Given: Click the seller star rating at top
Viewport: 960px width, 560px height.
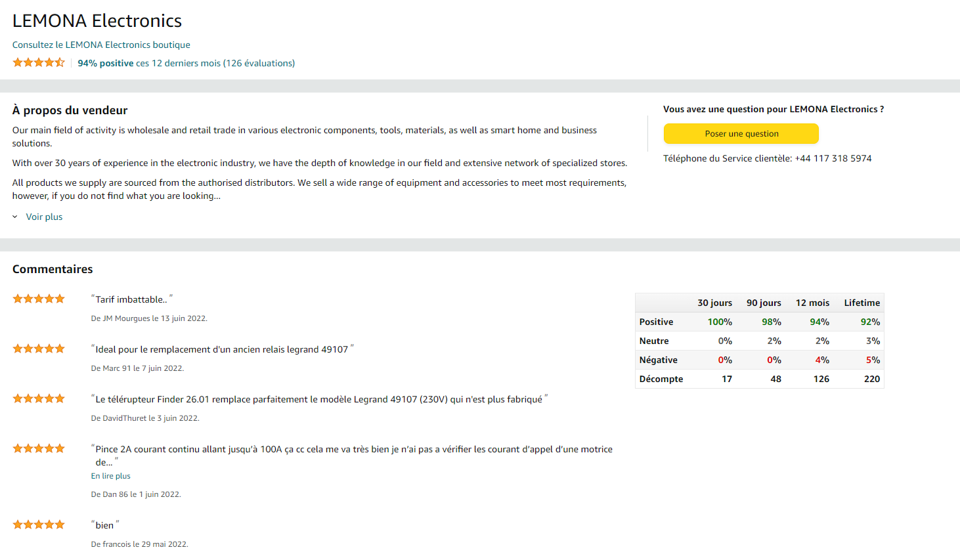Looking at the screenshot, I should pyautogui.click(x=39, y=62).
